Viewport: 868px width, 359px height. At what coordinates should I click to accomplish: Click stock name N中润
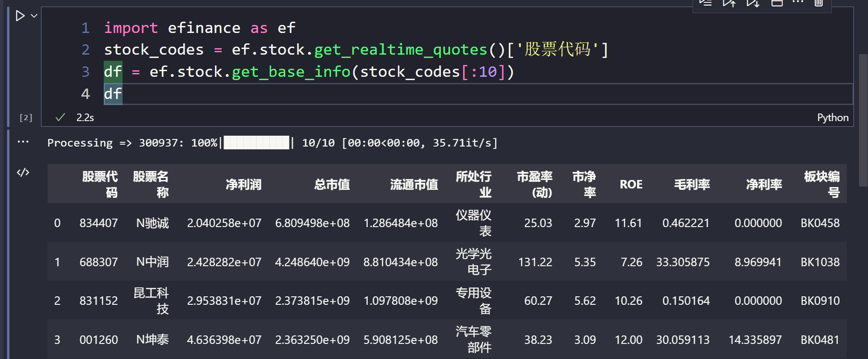tap(152, 262)
